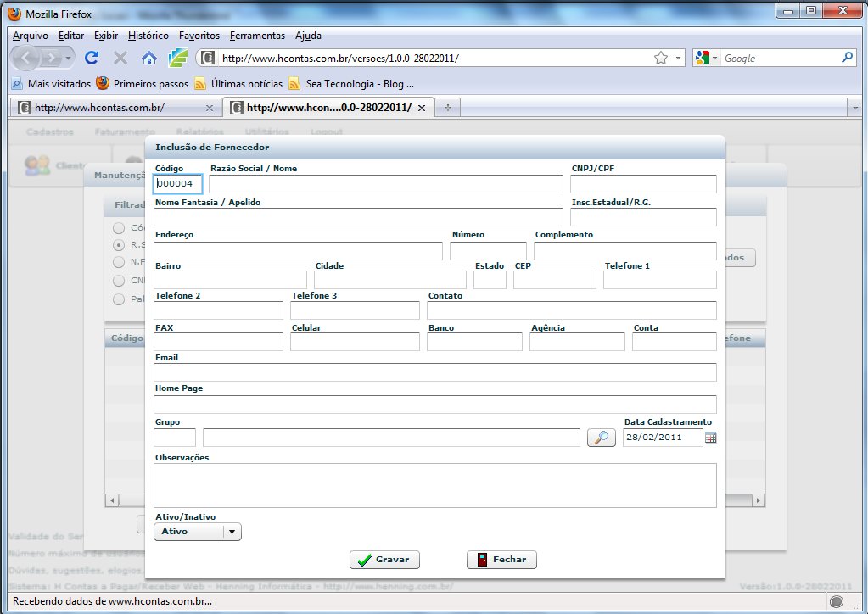Open Faturamento menu in background app
Screen dimensions: 868x614
click(x=125, y=131)
